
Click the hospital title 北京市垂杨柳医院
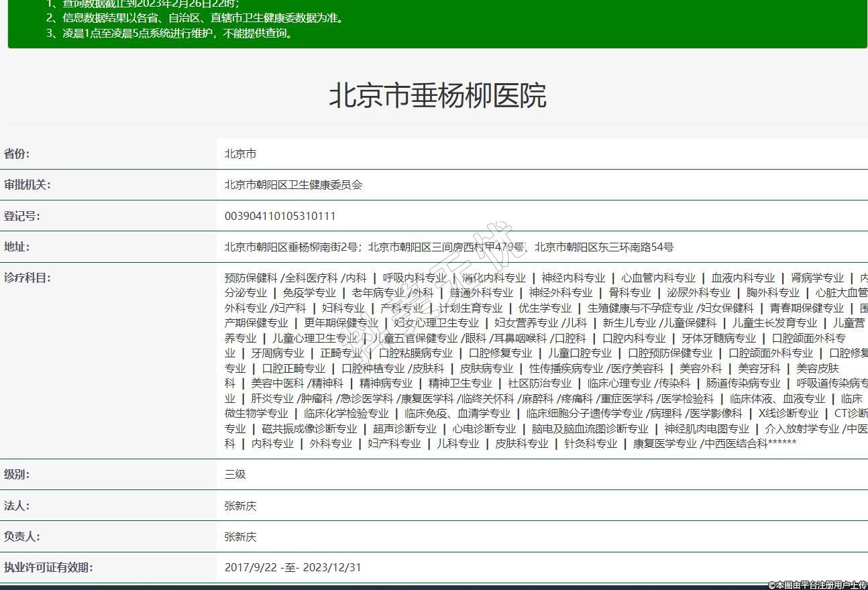(x=437, y=96)
